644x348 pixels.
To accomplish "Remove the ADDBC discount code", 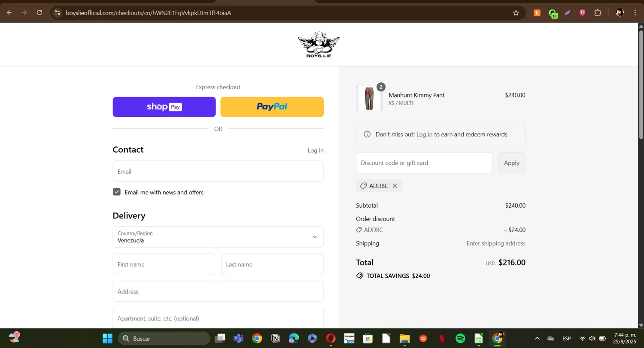I will coord(395,186).
